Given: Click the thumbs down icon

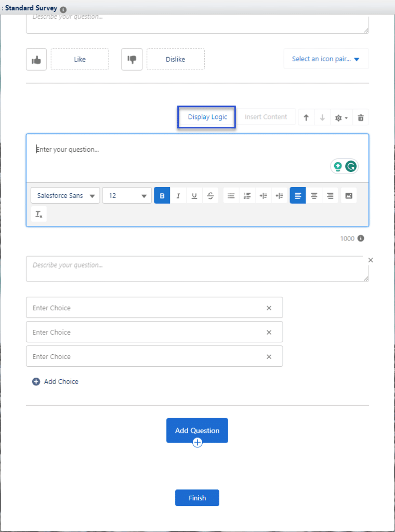Looking at the screenshot, I should pyautogui.click(x=131, y=60).
